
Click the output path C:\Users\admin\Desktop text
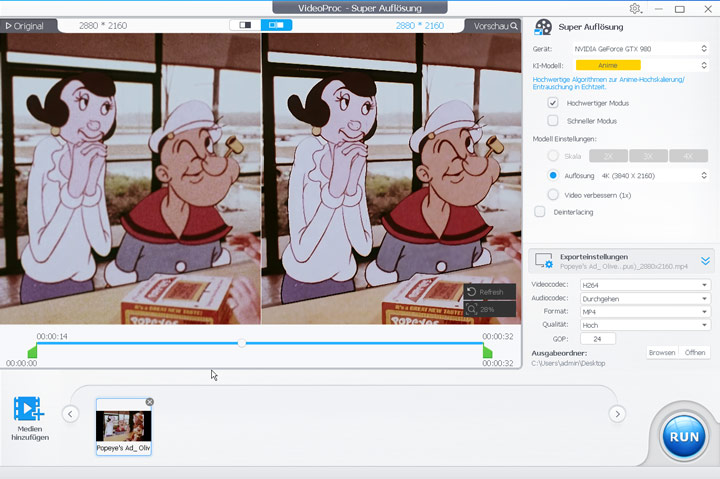click(568, 363)
